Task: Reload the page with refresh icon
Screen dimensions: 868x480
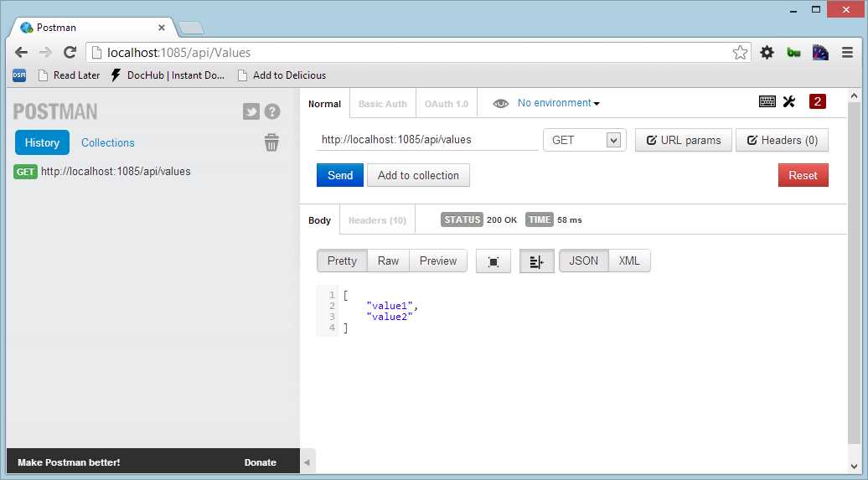Action: click(70, 53)
